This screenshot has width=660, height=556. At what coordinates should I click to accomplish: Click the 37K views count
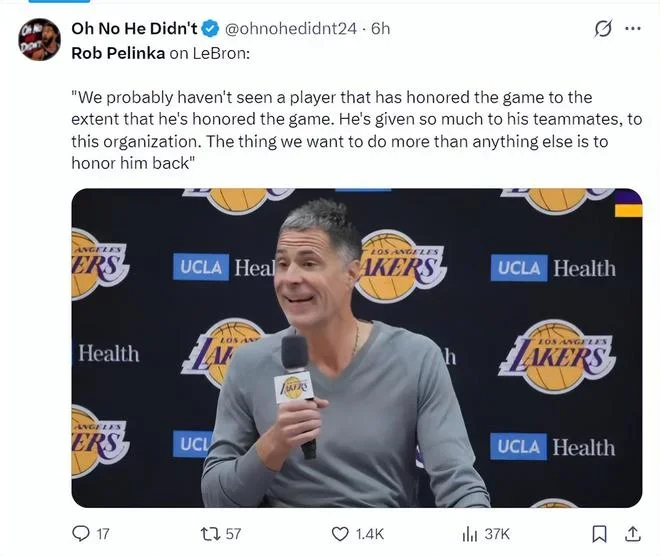(497, 534)
